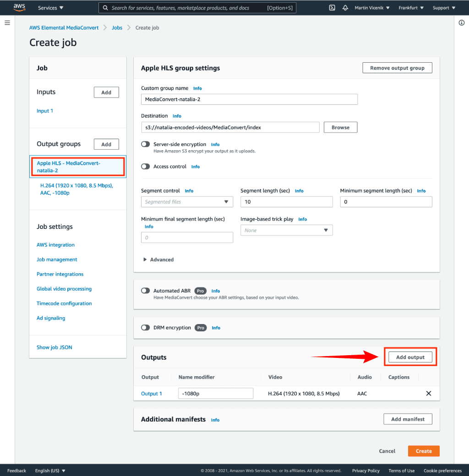Open the English (US) language dropdown
Screen dimensions: 469x476
[x=50, y=471]
